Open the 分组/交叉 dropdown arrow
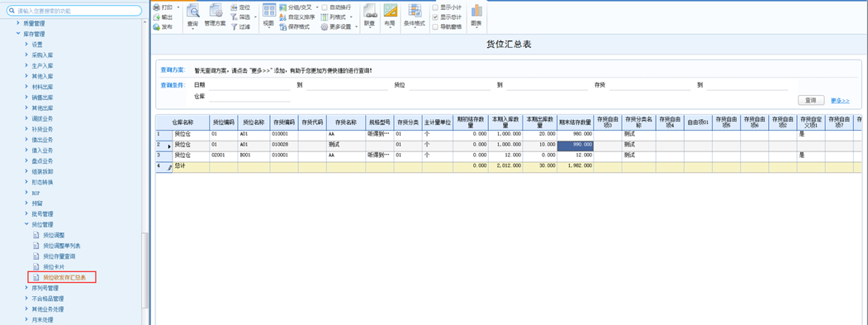Image resolution: width=868 pixels, height=325 pixels. click(x=316, y=7)
